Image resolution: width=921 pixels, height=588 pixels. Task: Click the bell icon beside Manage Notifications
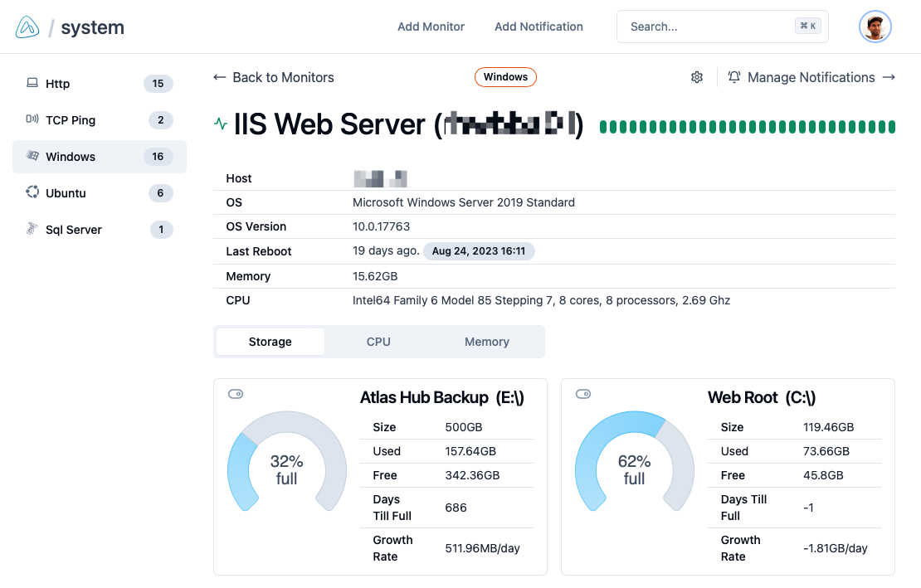click(733, 77)
